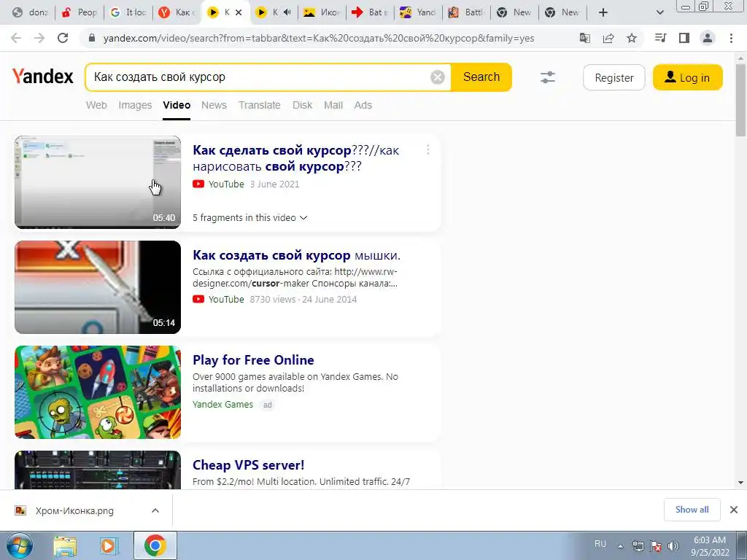Image resolution: width=747 pixels, height=560 pixels.
Task: Switch to the 'Peop' browser tab
Action: click(80, 12)
